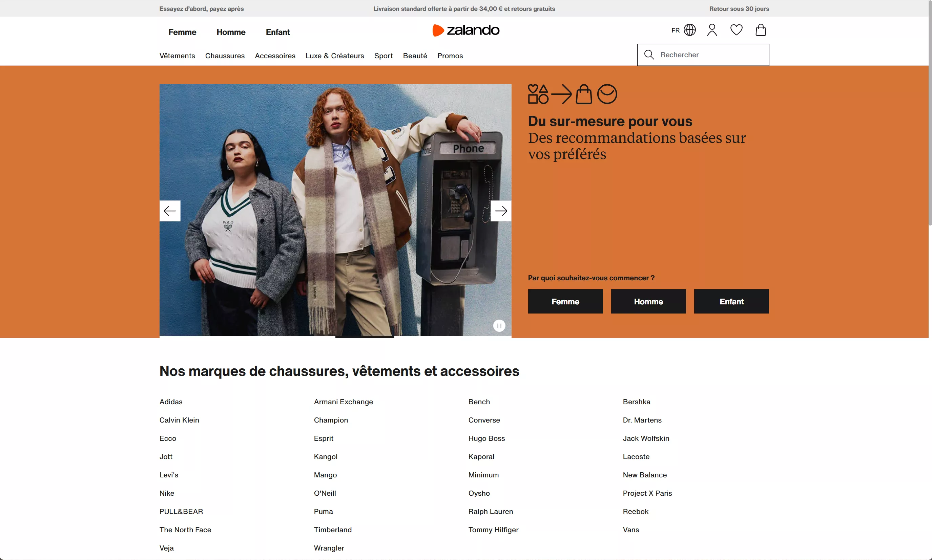Open the Vans brand link
Image resolution: width=932 pixels, height=560 pixels.
631,530
